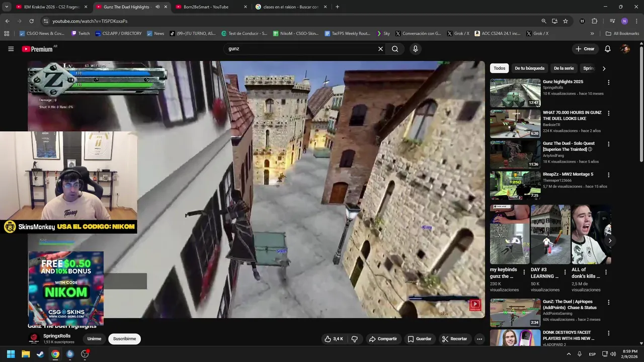Open 'my keybinds gunz the' short

click(x=510, y=234)
